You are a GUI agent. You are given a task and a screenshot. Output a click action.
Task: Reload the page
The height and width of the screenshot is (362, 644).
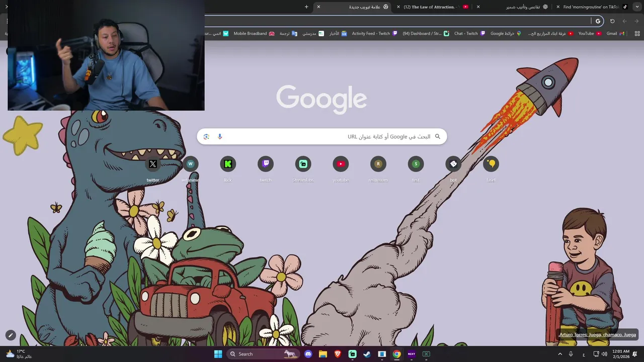click(x=612, y=21)
